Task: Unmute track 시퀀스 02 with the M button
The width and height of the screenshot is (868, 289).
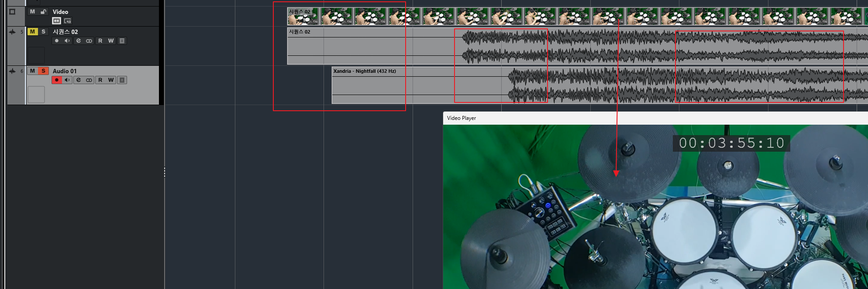Action: point(32,31)
